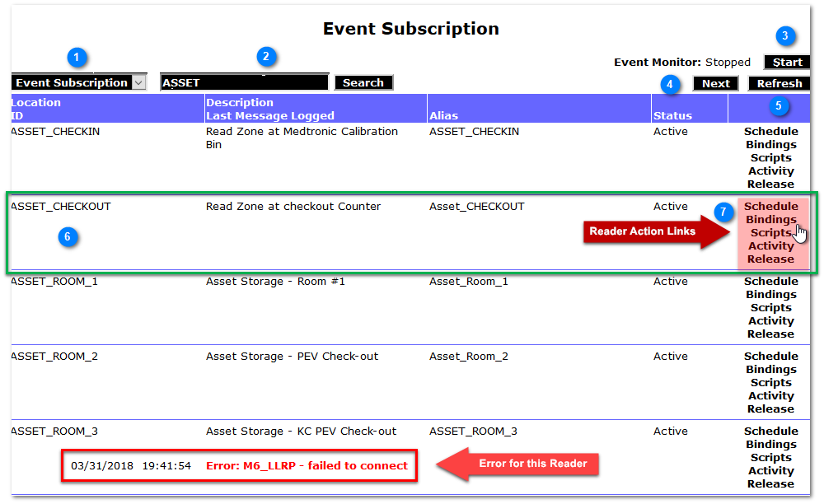View Activity for ASSET_CHECKIN

771,170
